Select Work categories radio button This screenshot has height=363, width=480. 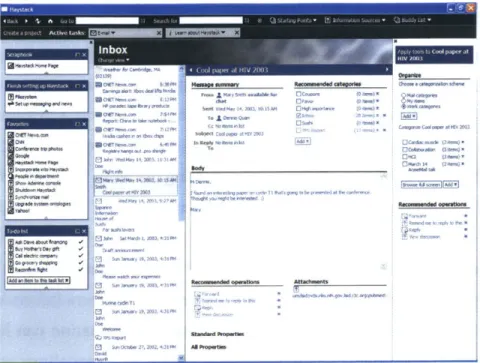pos(404,106)
